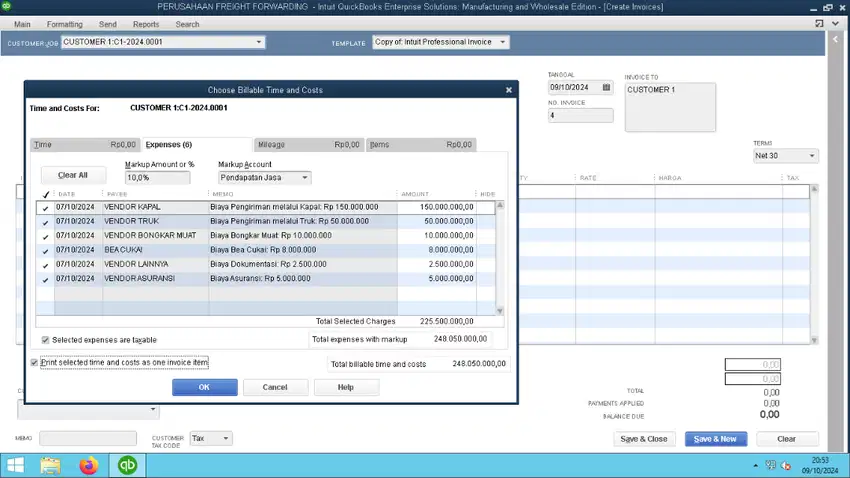The image size is (850, 478).
Task: Click the Cancel button
Action: click(x=275, y=387)
